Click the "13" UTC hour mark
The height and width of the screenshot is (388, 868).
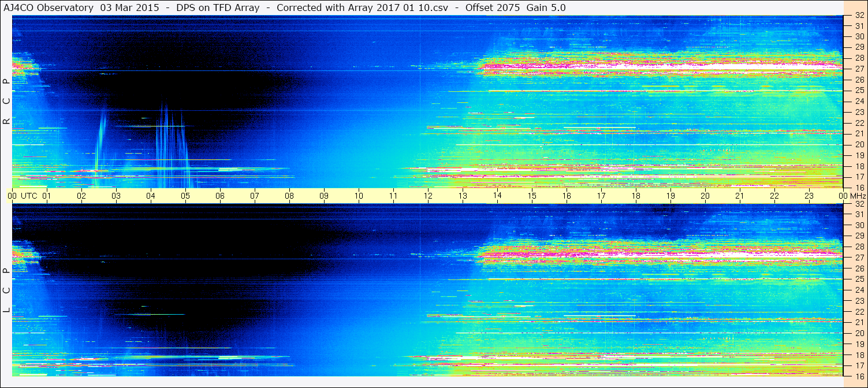pos(463,196)
